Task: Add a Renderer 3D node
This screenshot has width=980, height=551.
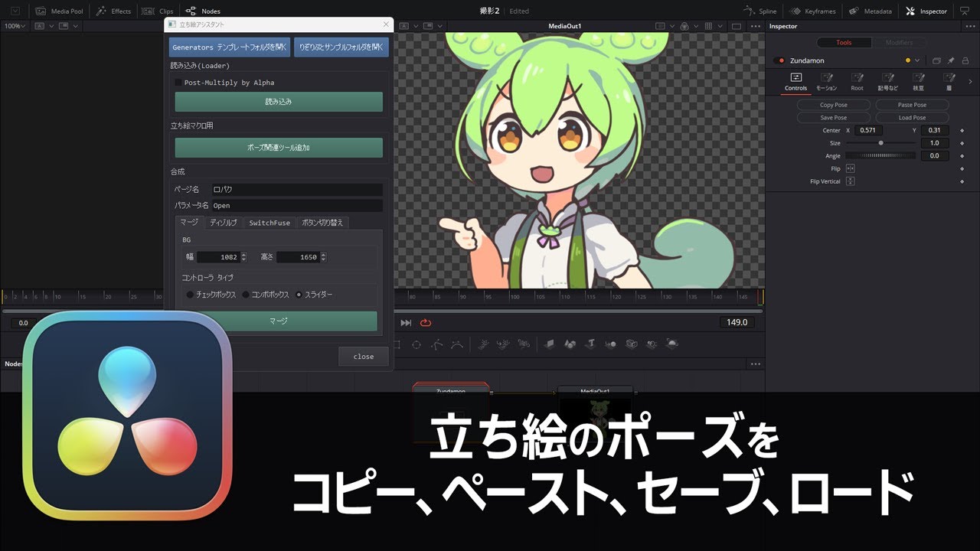Action: point(671,344)
